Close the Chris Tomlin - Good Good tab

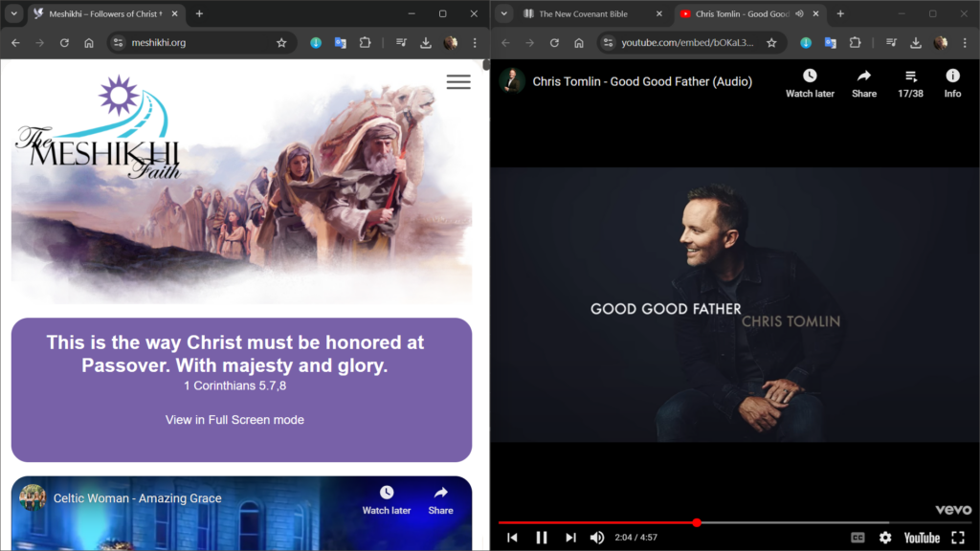tap(815, 13)
